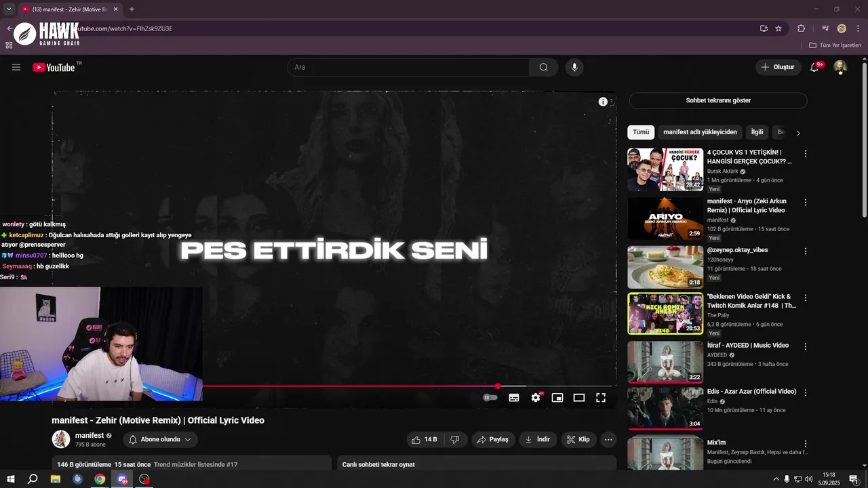Open Tüm Yer İşaretleri bookmarks folder
Screen dimensions: 868x488
point(835,45)
